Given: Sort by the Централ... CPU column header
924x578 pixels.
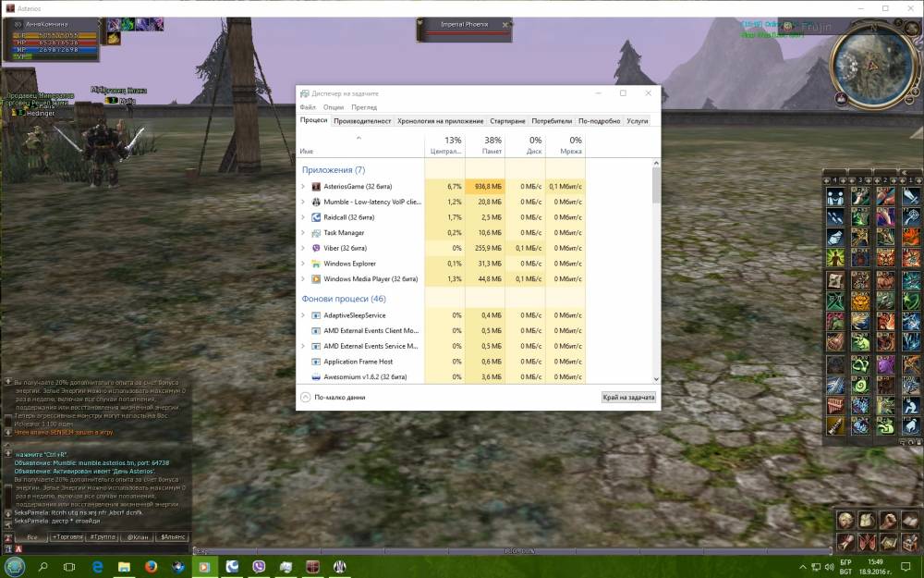Looking at the screenshot, I should [x=445, y=145].
